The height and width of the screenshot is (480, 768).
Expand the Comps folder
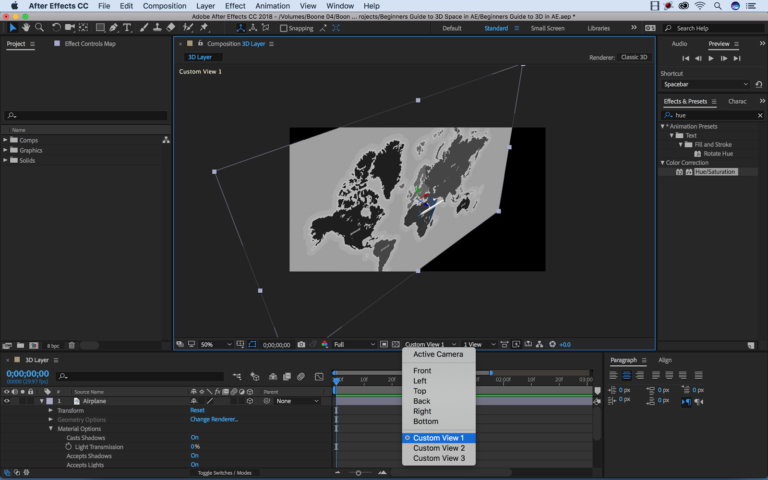click(5, 140)
